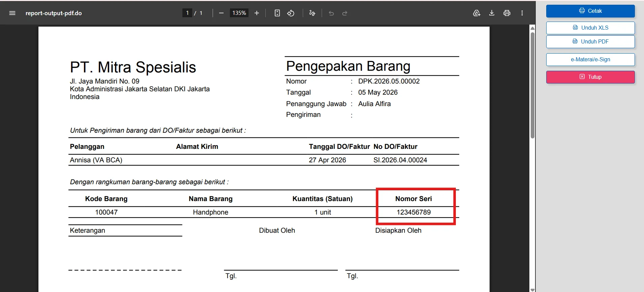Viewport: 644px width, 292px height.
Task: Redo the annotation
Action: point(345,13)
